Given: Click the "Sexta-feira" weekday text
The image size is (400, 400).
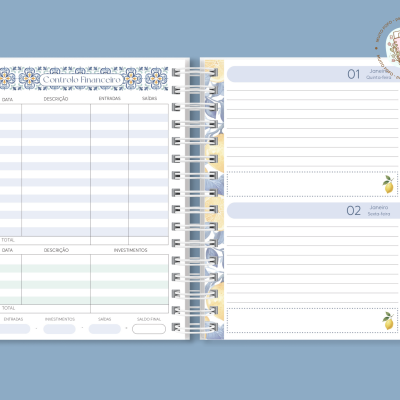Looking at the screenshot, I should coord(379,214).
